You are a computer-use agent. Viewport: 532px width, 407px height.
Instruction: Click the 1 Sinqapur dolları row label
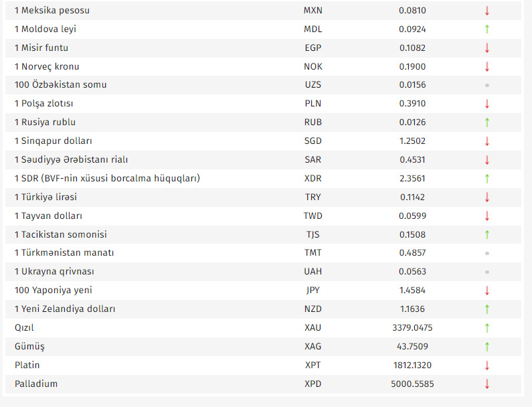pos(54,141)
